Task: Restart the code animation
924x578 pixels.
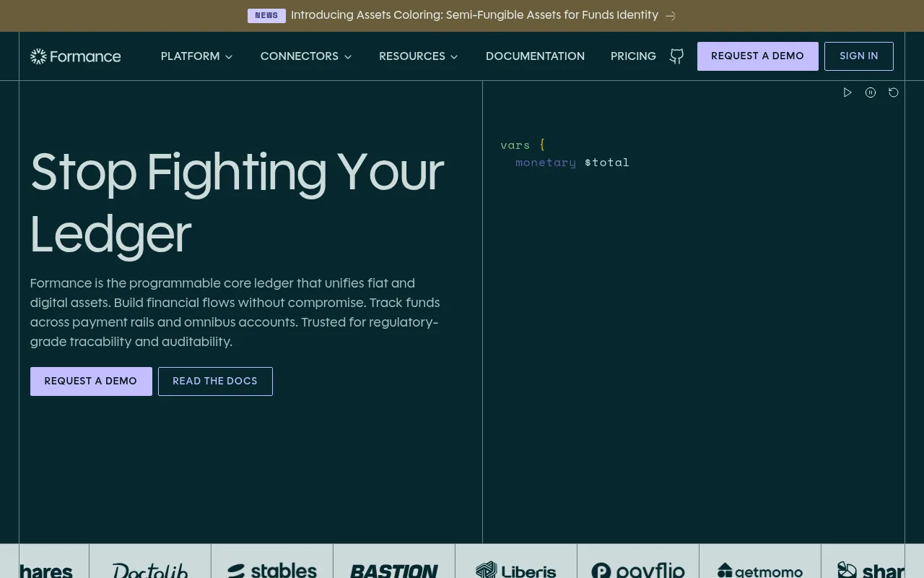Action: (x=894, y=92)
